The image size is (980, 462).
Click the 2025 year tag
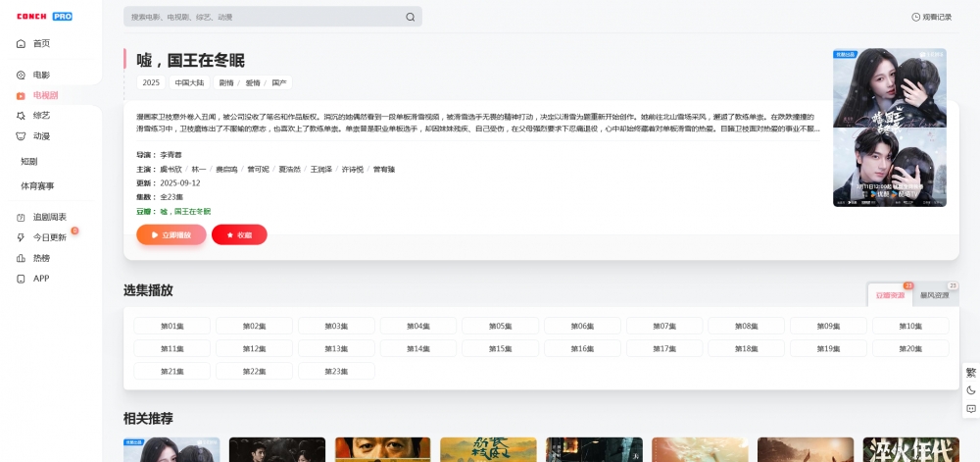(x=151, y=82)
